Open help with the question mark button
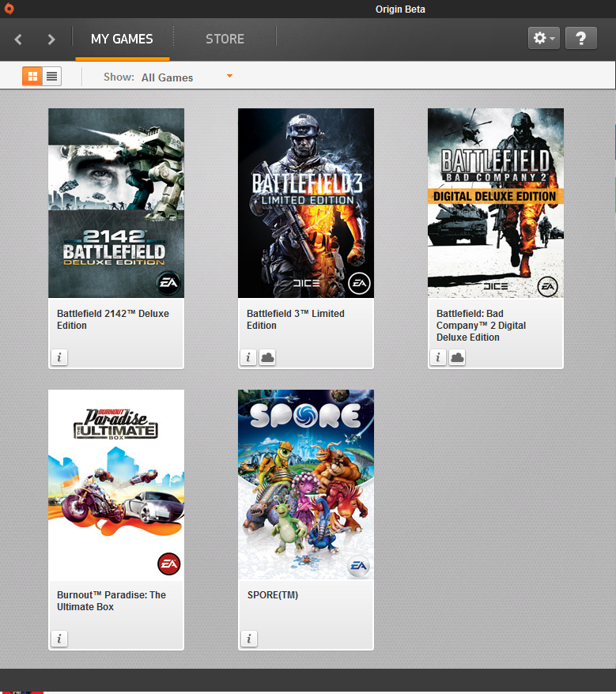The image size is (616, 694). [581, 38]
